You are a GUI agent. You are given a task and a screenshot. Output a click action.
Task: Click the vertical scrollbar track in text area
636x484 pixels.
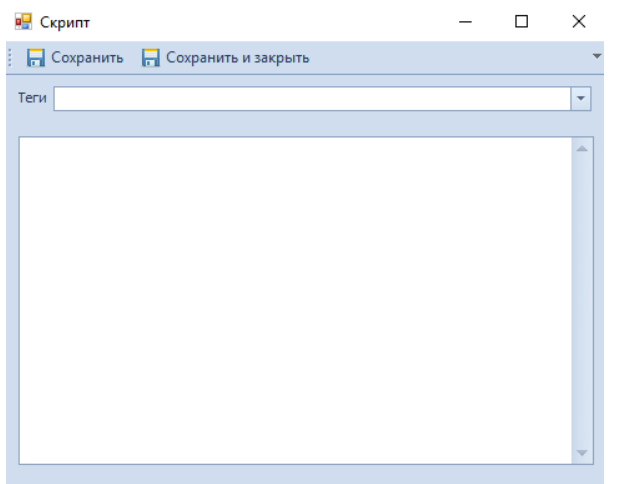pos(582,300)
